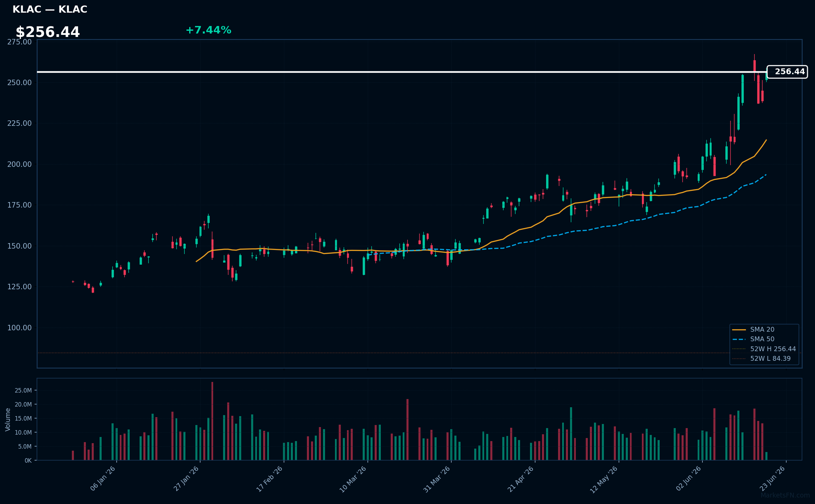Click the SMA 20 legend entry

pyautogui.click(x=753, y=330)
